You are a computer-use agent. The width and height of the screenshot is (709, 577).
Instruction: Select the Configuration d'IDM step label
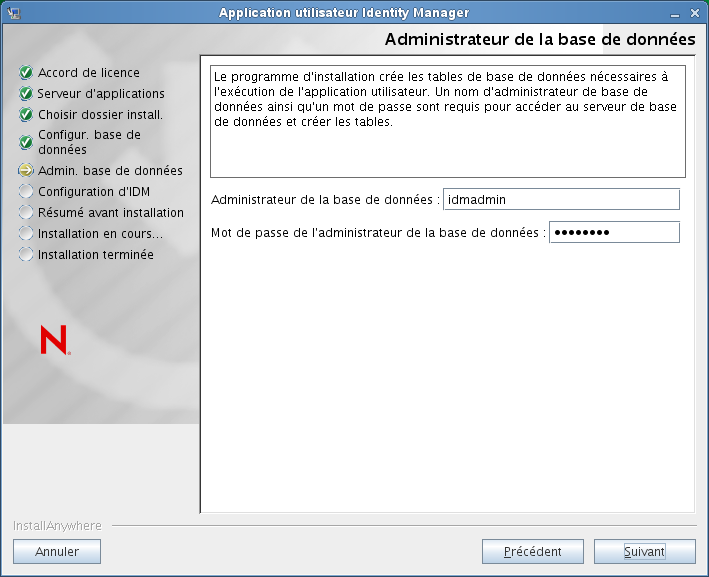click(94, 191)
